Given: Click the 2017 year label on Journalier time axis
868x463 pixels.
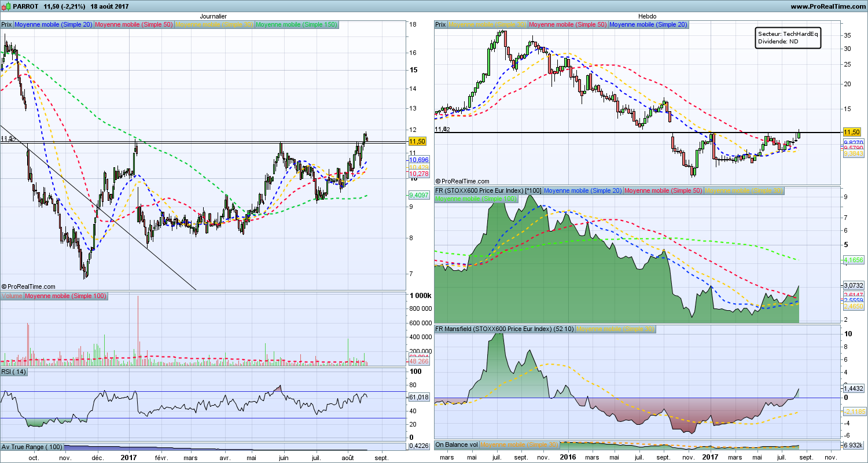Looking at the screenshot, I should click(128, 457).
